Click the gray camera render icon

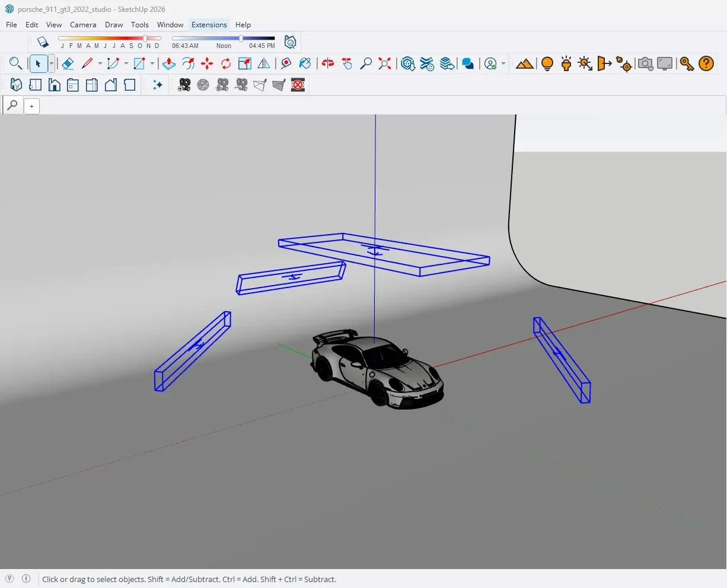(645, 63)
